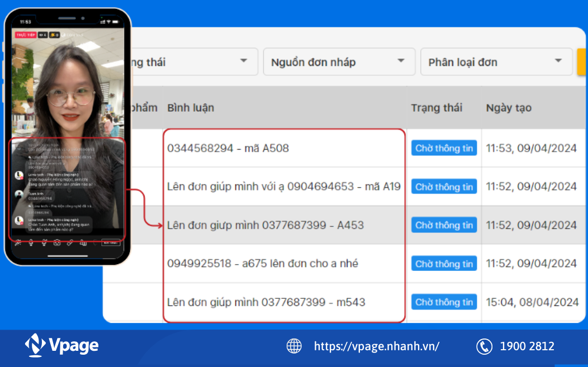Image resolution: width=588 pixels, height=367 pixels.
Task: Tap the flip camera icon on phone toolbar
Action: (57, 242)
